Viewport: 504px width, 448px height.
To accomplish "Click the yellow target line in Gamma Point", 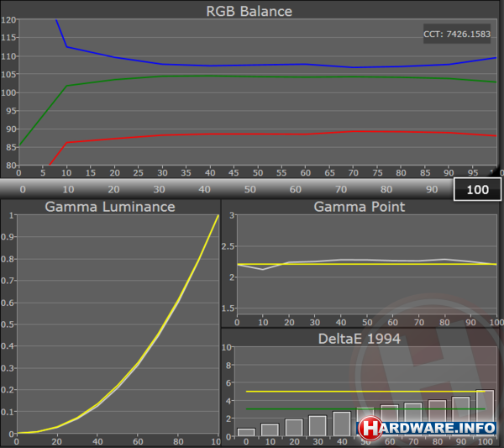I will (x=366, y=264).
